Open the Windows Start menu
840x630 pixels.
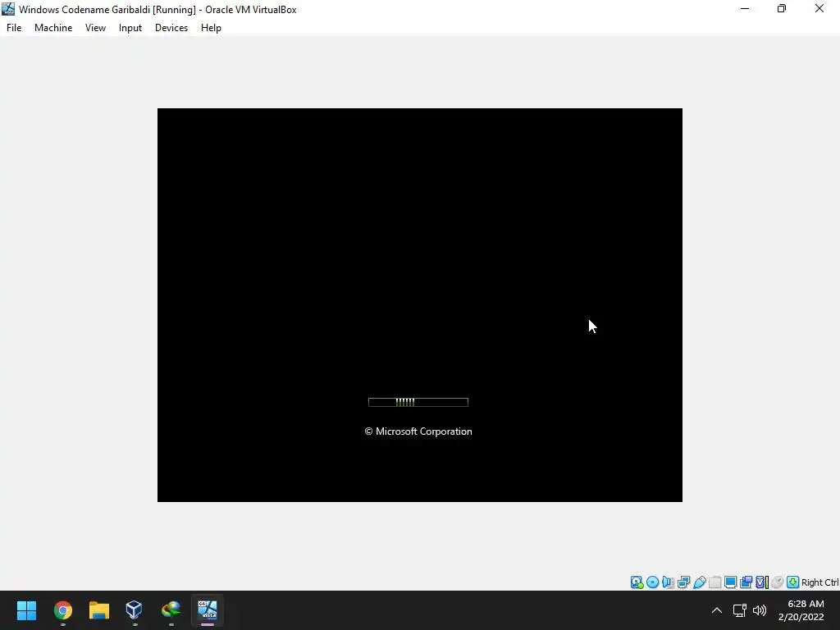point(26,610)
